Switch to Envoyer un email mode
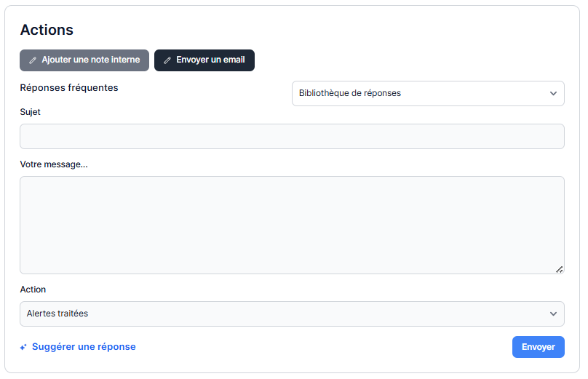The image size is (588, 379). (204, 60)
